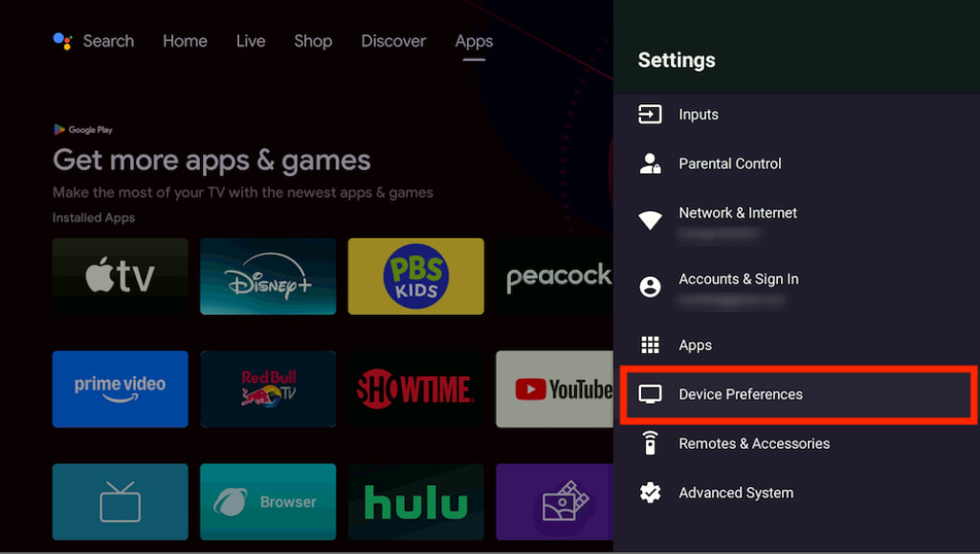
Task: Select the Discover tab
Action: [x=393, y=41]
